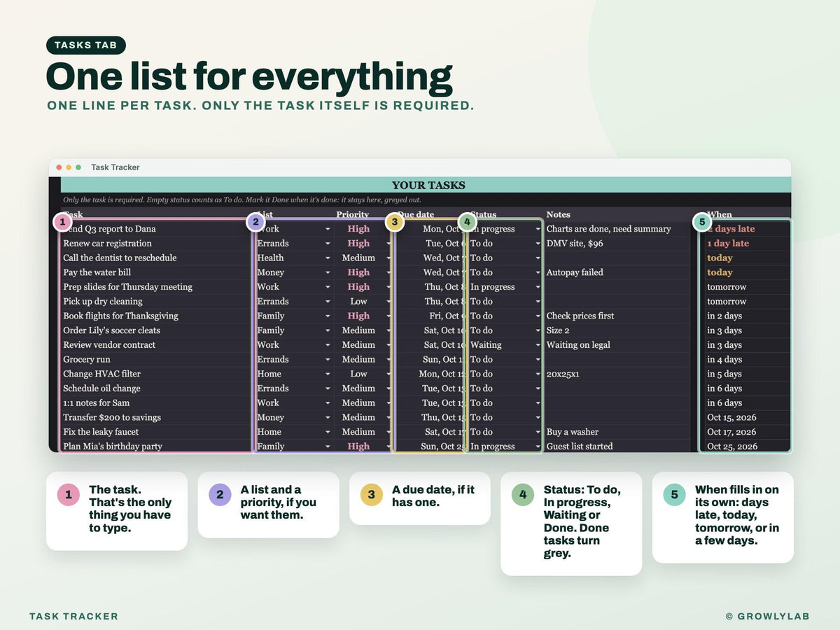Select the Review vendor contract task
840x630 pixels.
pos(156,345)
